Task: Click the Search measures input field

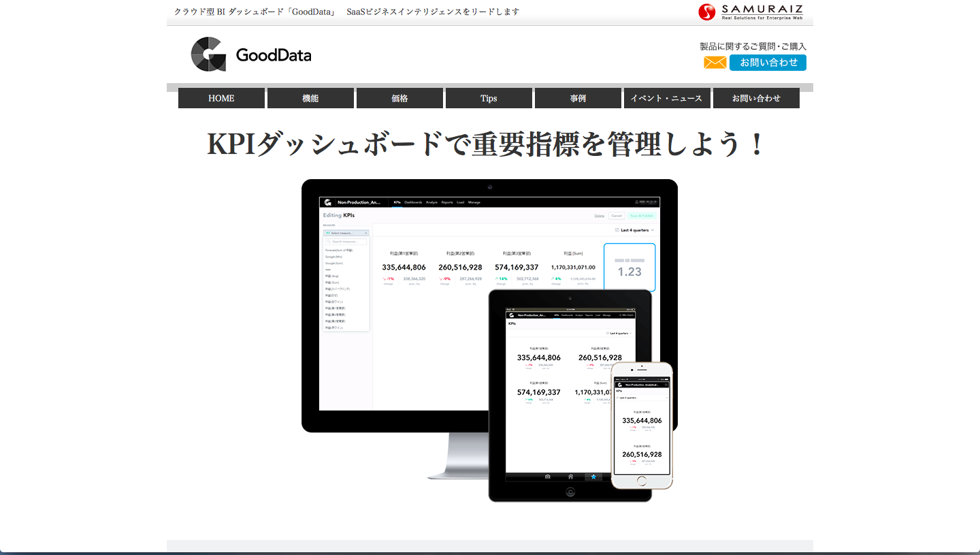Action: (347, 242)
